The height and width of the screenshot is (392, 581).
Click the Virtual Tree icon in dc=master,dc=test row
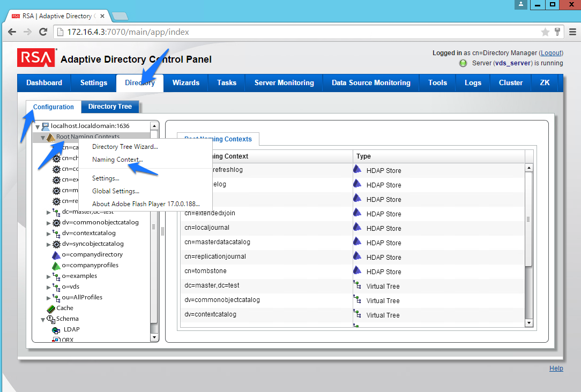[x=357, y=285]
